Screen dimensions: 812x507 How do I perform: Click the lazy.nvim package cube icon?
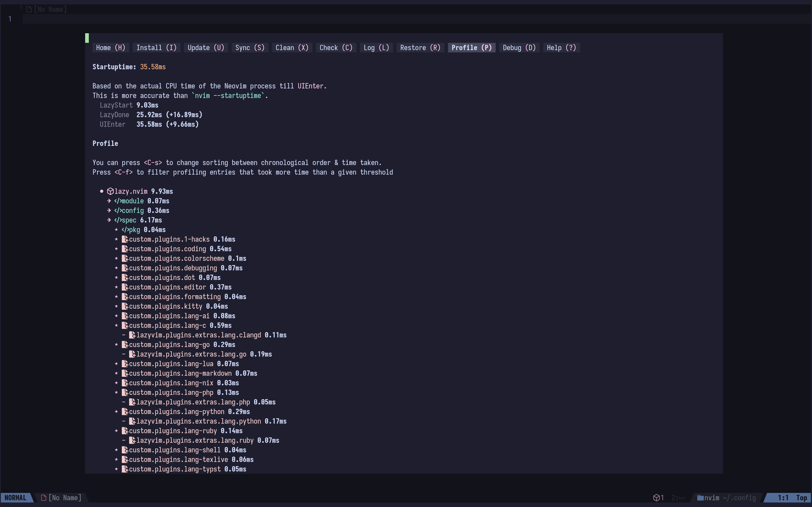110,192
